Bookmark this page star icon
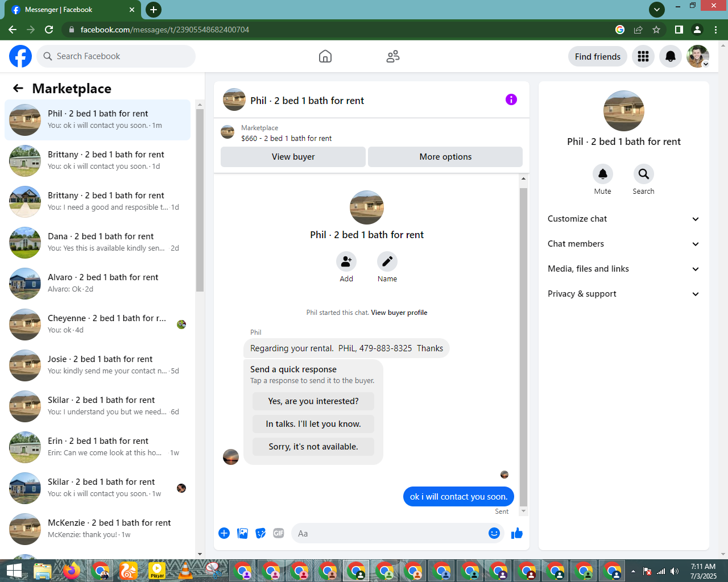Viewport: 728px width, 582px height. click(x=656, y=30)
